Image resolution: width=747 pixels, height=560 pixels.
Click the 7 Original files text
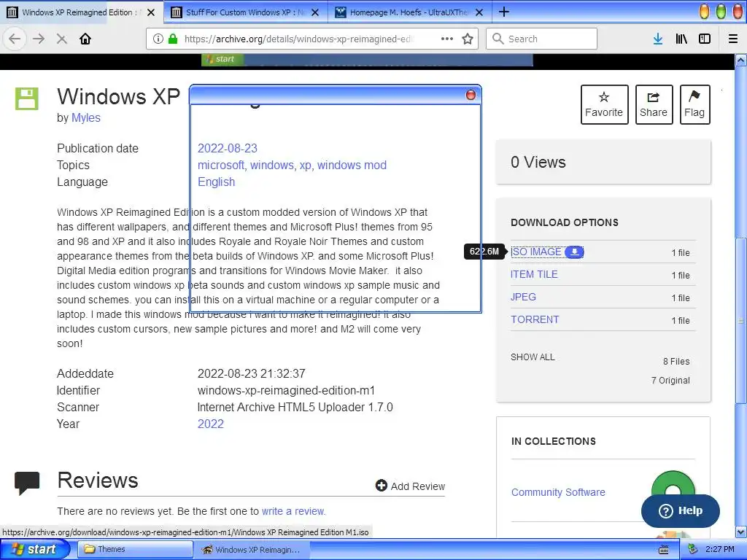pyautogui.click(x=670, y=380)
